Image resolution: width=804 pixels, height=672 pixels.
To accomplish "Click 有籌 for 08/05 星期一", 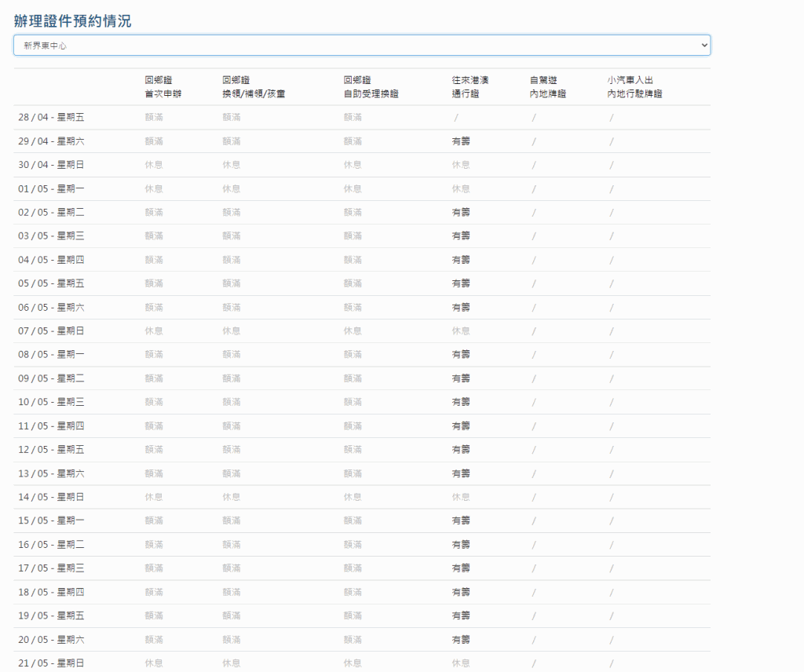I will click(x=461, y=355).
